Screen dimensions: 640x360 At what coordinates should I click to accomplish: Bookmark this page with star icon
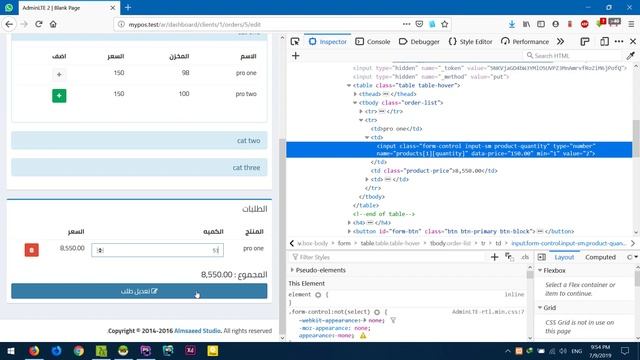[x=444, y=24]
